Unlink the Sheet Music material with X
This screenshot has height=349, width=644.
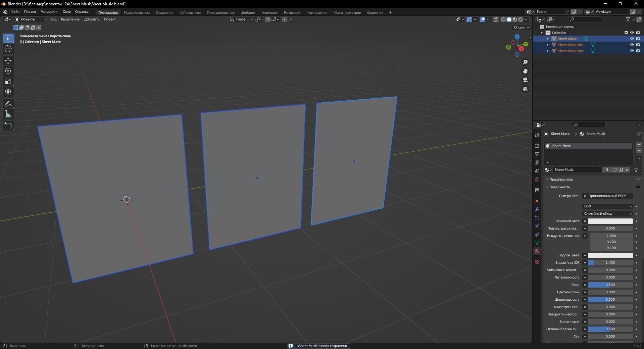[627, 170]
